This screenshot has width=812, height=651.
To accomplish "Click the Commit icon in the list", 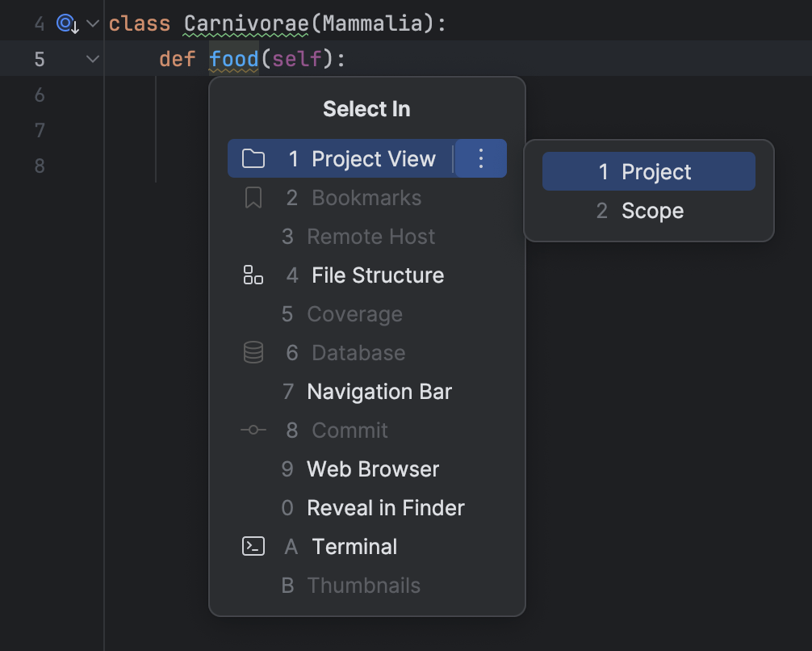I will point(253,430).
